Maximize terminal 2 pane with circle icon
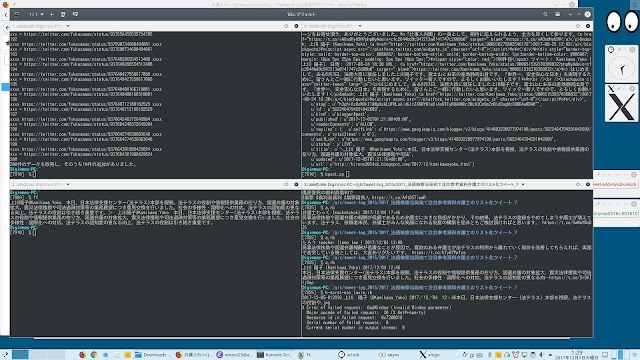The height and width of the screenshot is (360, 640). click(286, 184)
